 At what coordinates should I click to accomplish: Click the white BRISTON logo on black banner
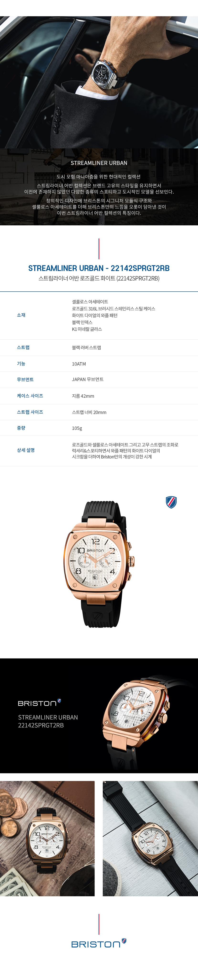tap(40, 703)
